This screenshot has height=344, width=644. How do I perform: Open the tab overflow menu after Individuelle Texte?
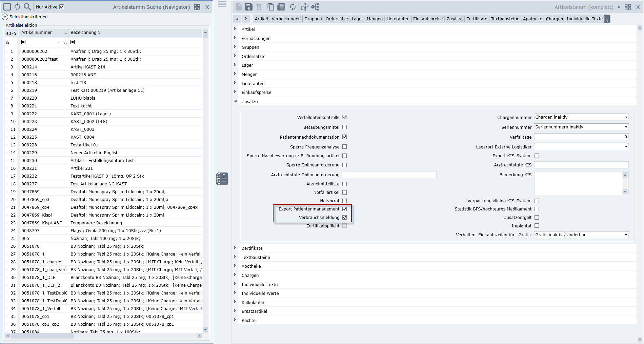607,19
